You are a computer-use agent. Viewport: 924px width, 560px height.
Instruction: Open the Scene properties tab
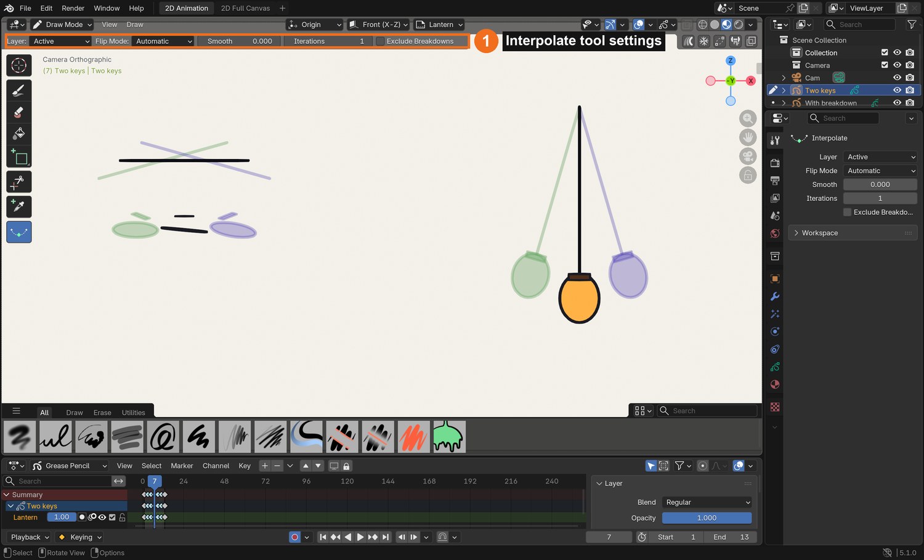click(x=775, y=216)
